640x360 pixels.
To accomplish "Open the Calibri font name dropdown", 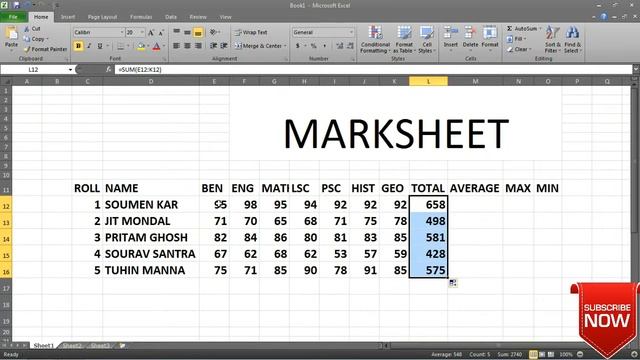I will 122,32.
